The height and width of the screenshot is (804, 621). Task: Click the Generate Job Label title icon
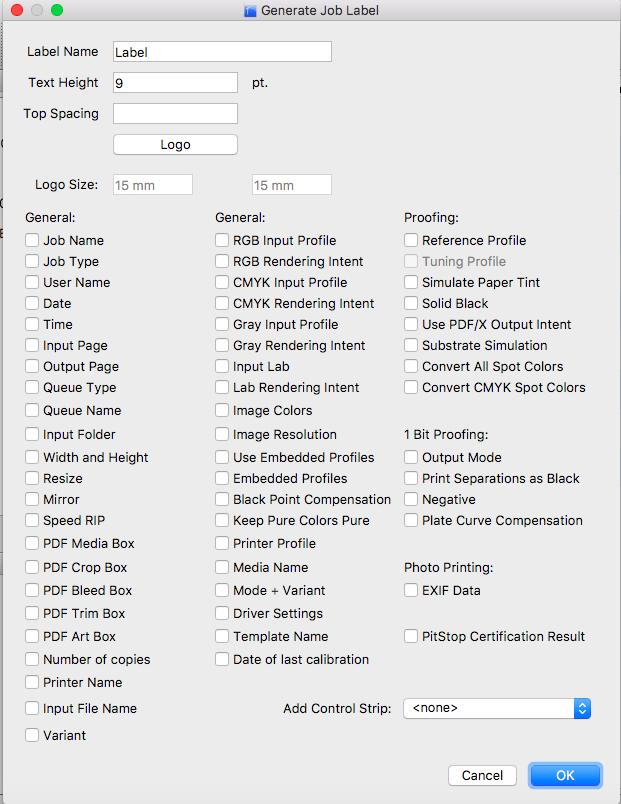(250, 11)
